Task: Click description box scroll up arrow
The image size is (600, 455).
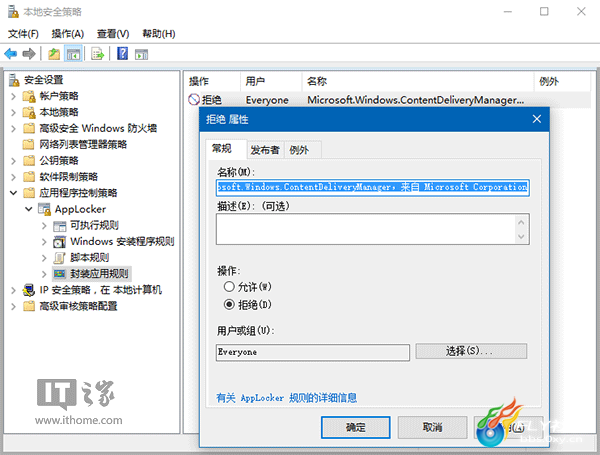Action: (x=521, y=222)
